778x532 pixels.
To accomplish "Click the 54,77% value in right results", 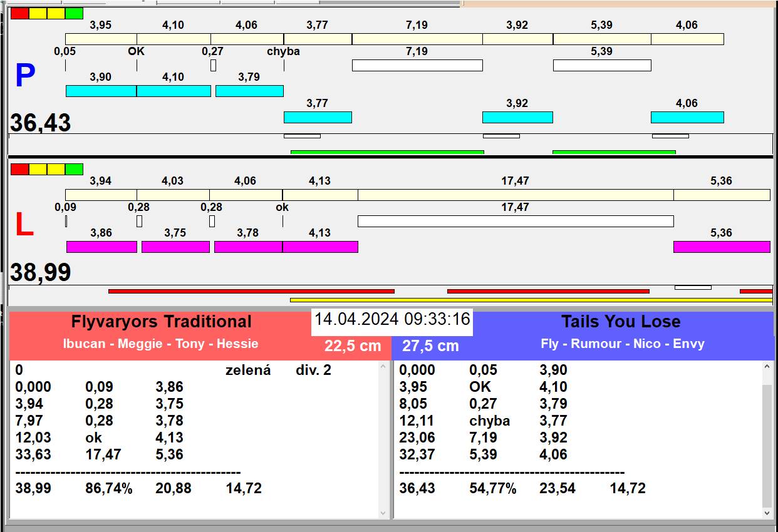I will point(493,488).
